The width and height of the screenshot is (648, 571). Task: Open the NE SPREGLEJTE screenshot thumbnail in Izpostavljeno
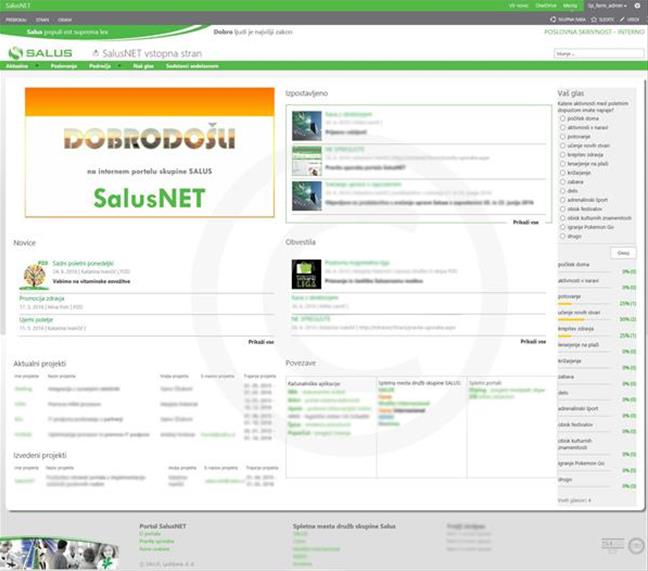(x=307, y=161)
